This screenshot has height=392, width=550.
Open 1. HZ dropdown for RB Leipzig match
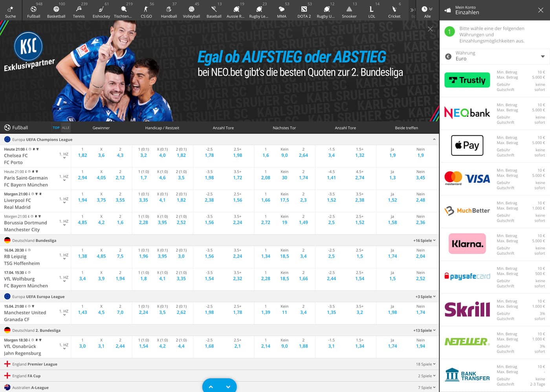coord(64,256)
